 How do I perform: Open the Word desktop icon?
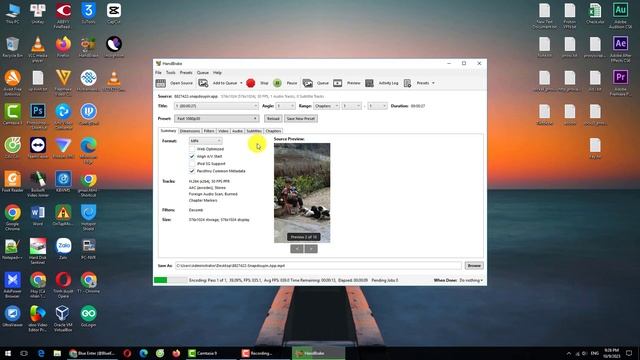tap(38, 212)
